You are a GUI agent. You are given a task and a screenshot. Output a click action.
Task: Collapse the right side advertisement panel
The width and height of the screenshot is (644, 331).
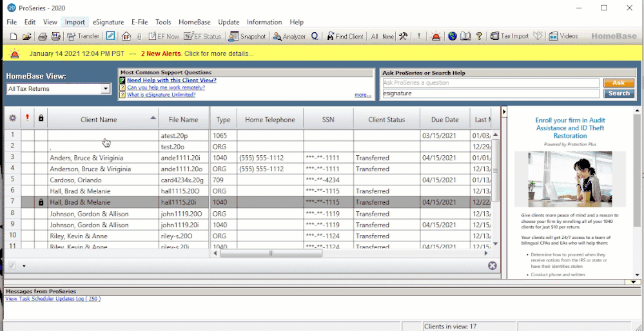(505, 111)
